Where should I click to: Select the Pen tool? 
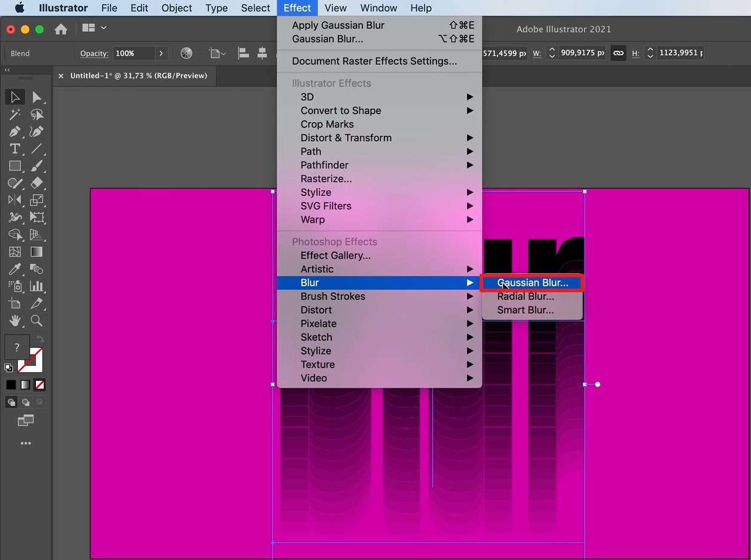click(x=15, y=131)
